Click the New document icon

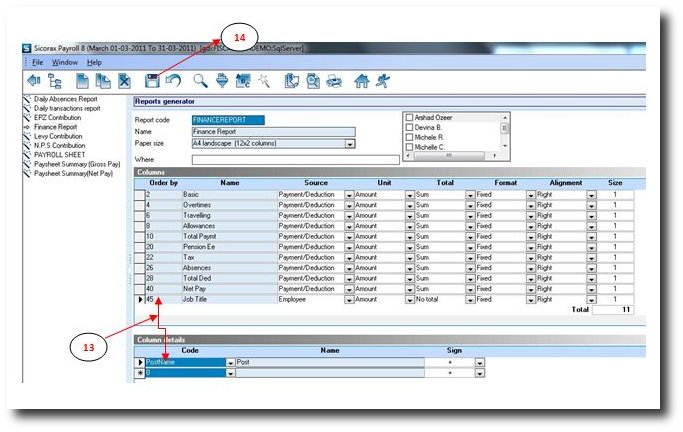coord(84,80)
